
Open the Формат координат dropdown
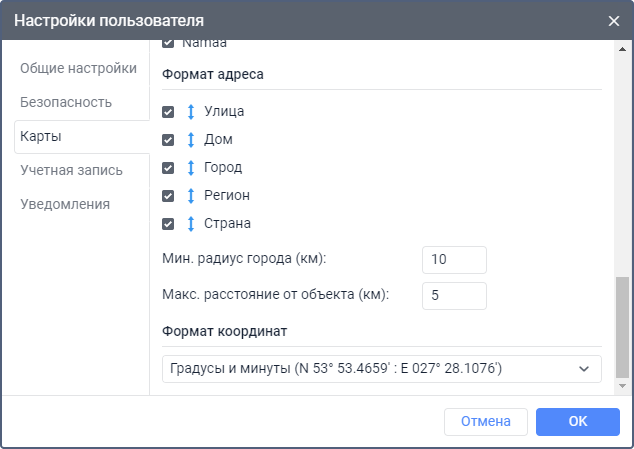click(x=382, y=369)
